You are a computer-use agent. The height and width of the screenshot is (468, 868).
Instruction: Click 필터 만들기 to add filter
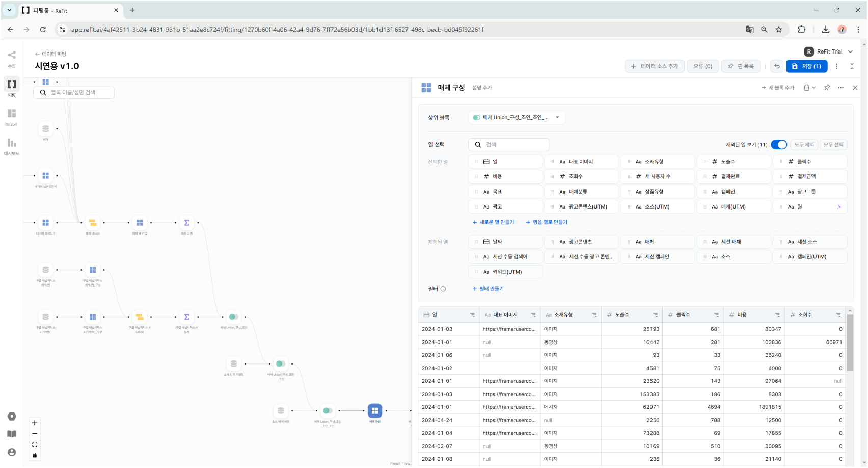click(488, 289)
